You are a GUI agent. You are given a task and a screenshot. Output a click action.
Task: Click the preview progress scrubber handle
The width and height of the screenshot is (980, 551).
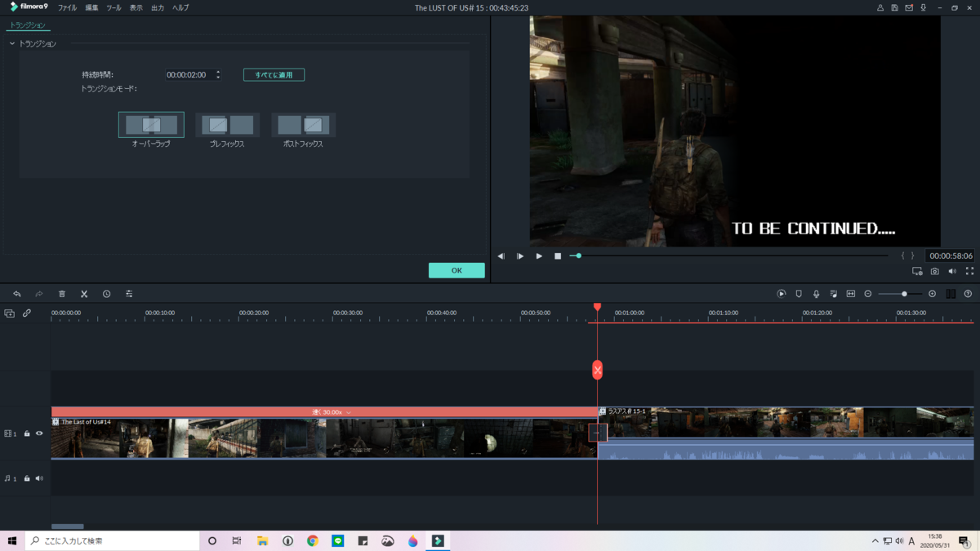pyautogui.click(x=578, y=256)
